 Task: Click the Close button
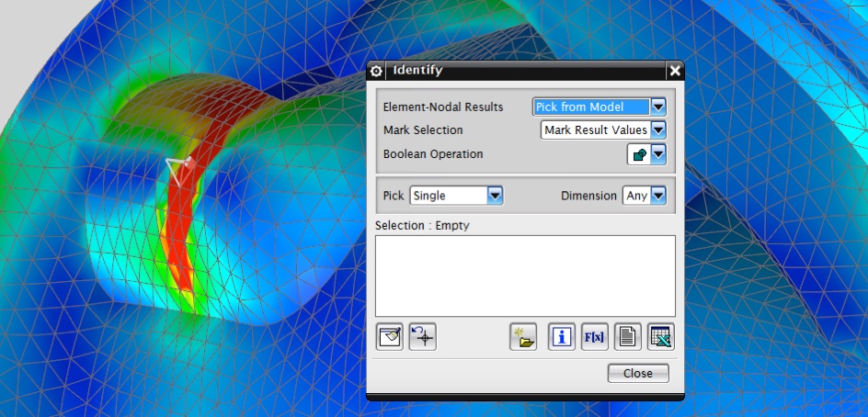point(638,373)
